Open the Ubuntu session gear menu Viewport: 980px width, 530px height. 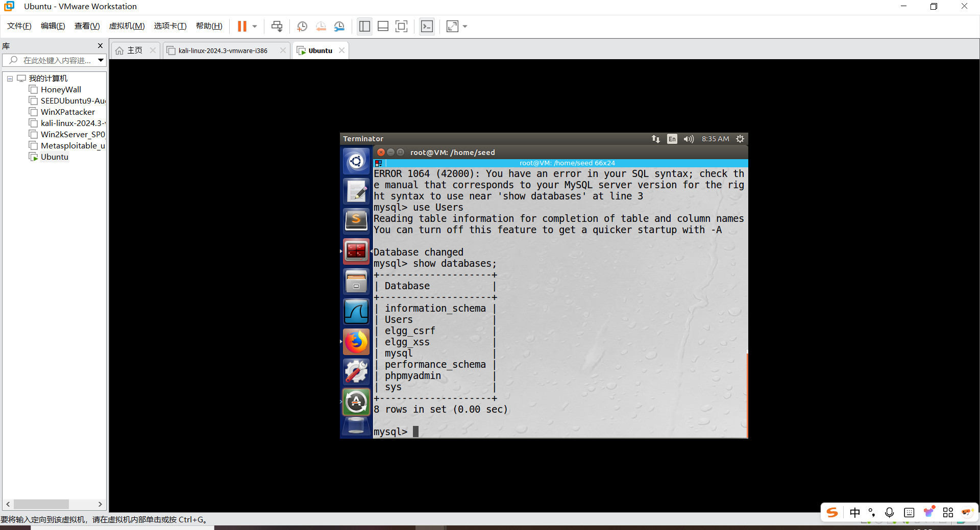click(x=740, y=139)
